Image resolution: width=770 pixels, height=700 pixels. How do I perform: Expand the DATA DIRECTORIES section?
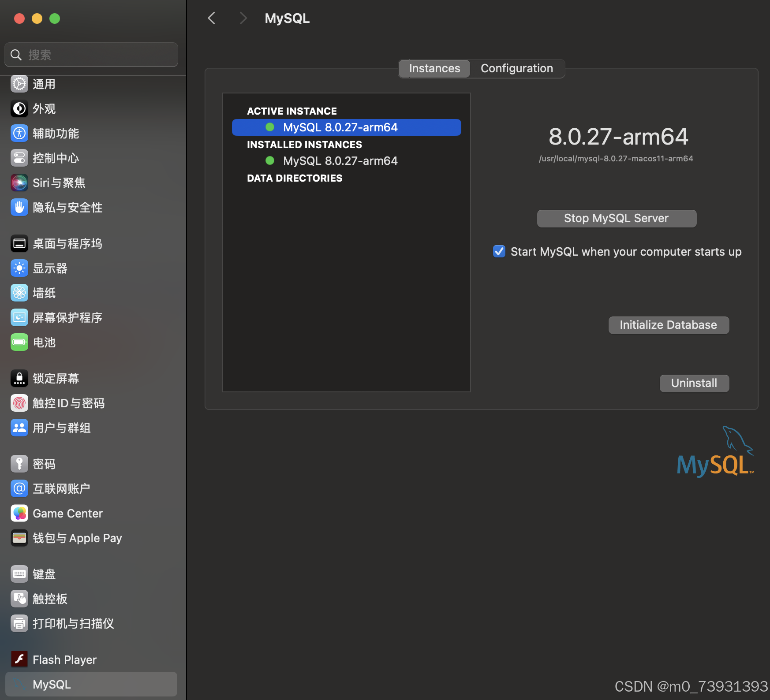click(294, 178)
